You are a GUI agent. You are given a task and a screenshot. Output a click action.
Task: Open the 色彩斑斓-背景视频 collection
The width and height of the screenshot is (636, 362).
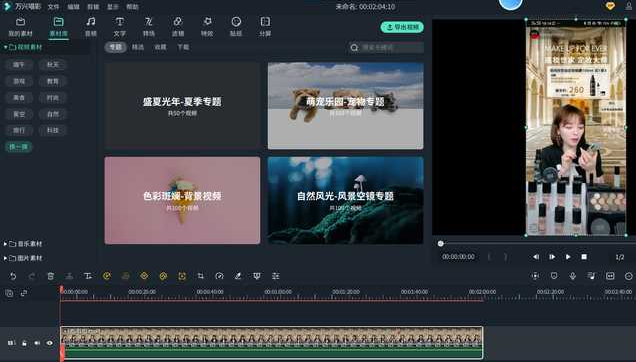pyautogui.click(x=182, y=200)
